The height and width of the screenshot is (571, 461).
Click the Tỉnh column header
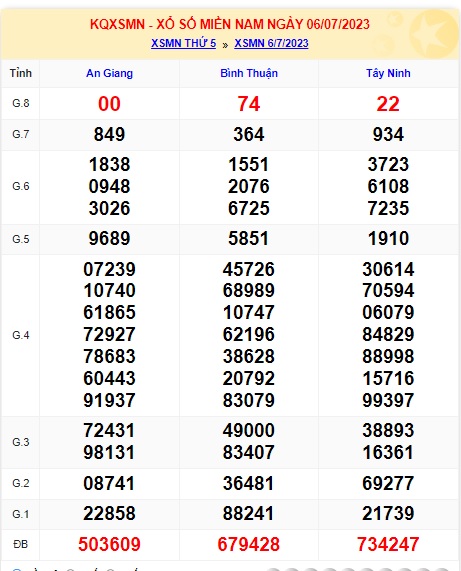[21, 73]
